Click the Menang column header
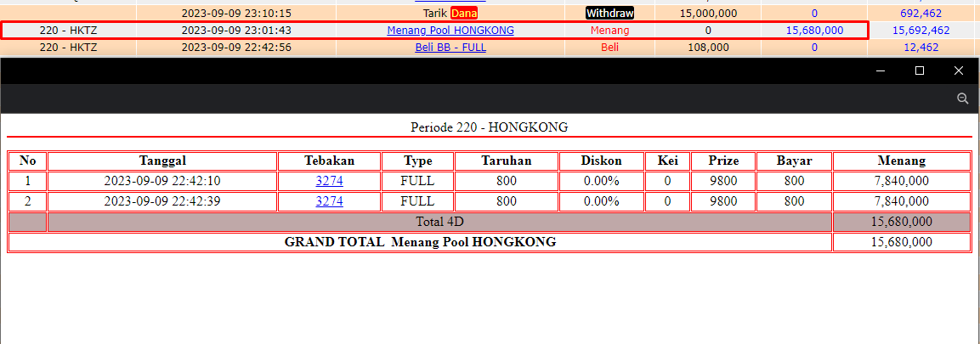The image size is (980, 344). pos(901,161)
